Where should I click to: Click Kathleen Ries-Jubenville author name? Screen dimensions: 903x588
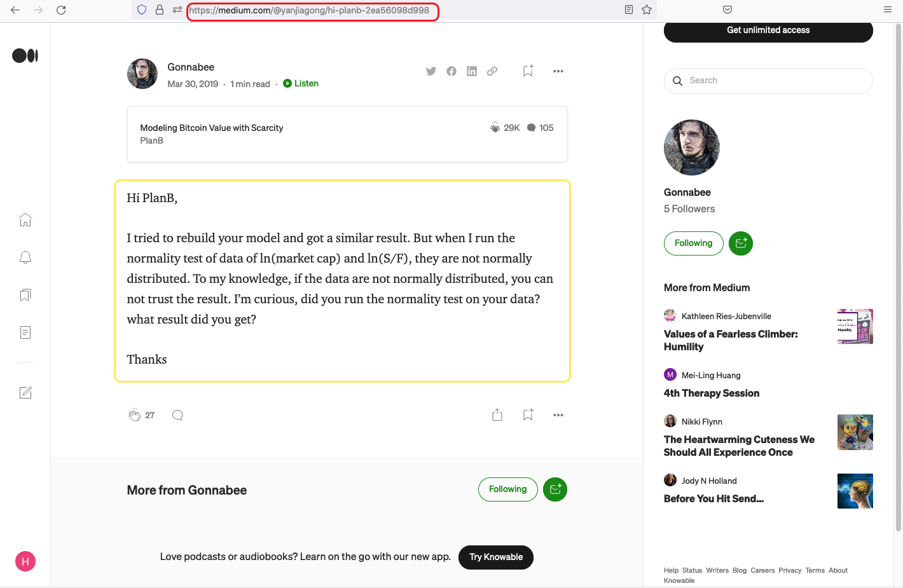(726, 316)
